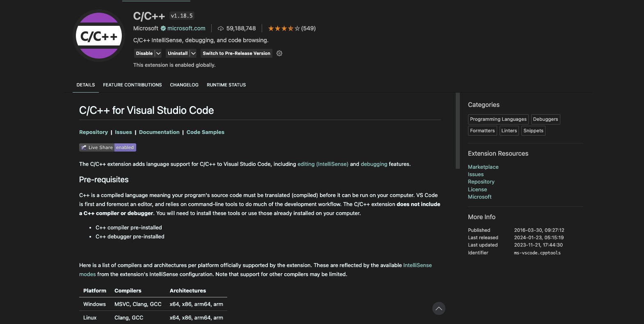Switch to the Changelog tab

pyautogui.click(x=184, y=85)
